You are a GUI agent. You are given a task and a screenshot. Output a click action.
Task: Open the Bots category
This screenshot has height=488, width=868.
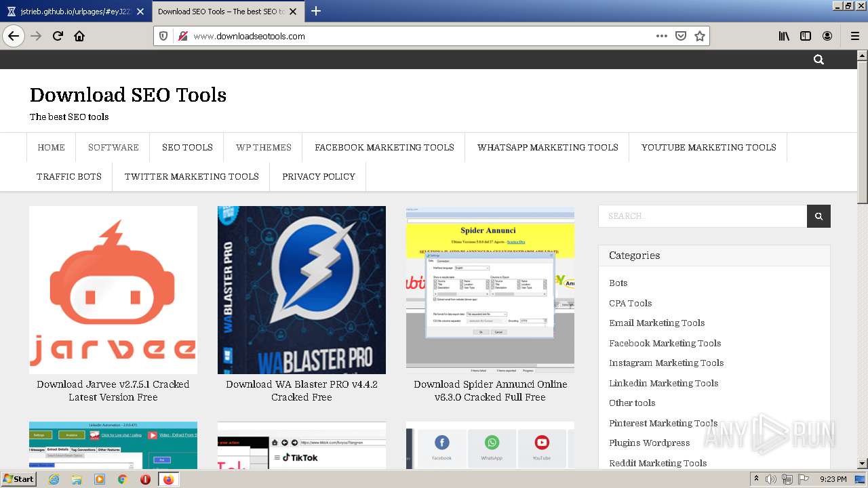(x=618, y=283)
